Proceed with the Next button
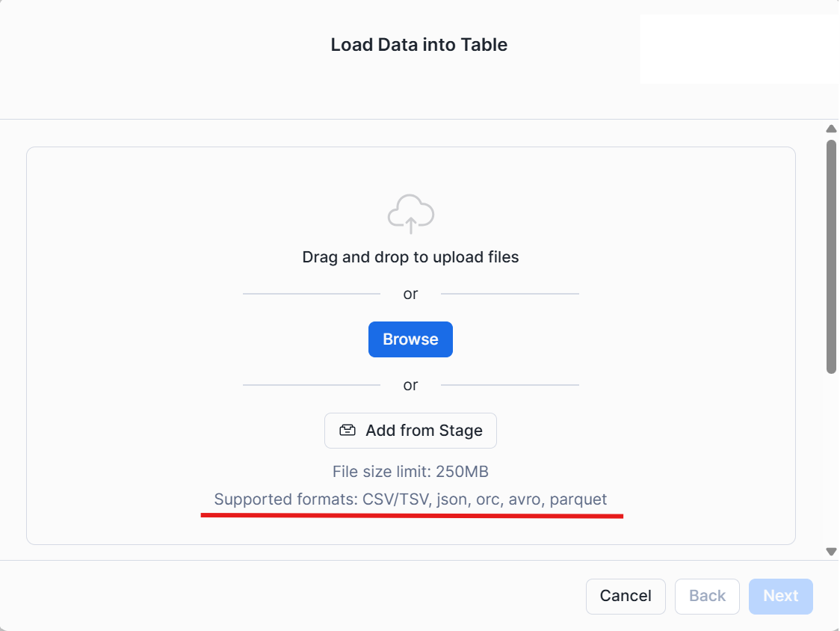The height and width of the screenshot is (631, 840). click(x=780, y=596)
